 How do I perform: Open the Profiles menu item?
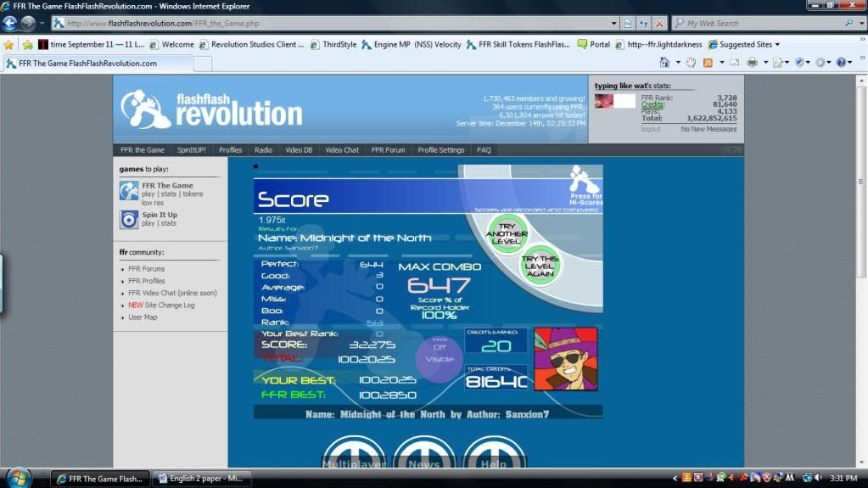(230, 150)
